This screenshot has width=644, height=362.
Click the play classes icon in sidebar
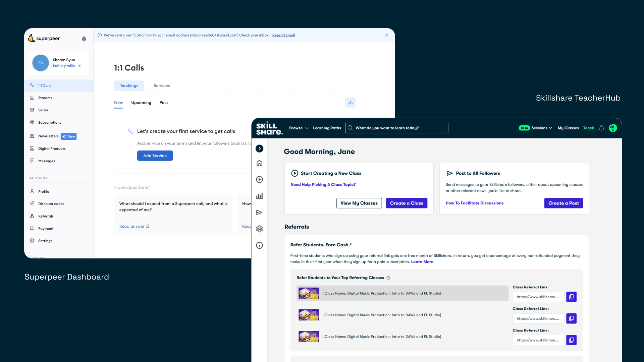point(259,180)
